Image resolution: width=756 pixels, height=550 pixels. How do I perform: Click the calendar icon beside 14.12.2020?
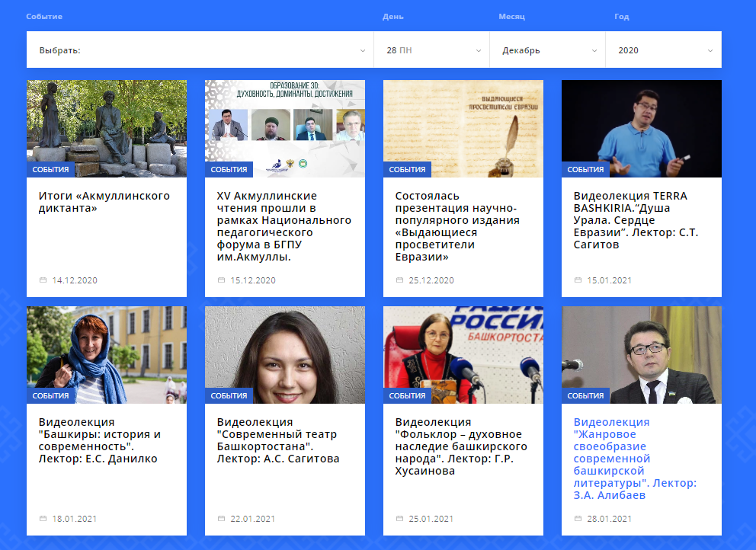(x=43, y=280)
